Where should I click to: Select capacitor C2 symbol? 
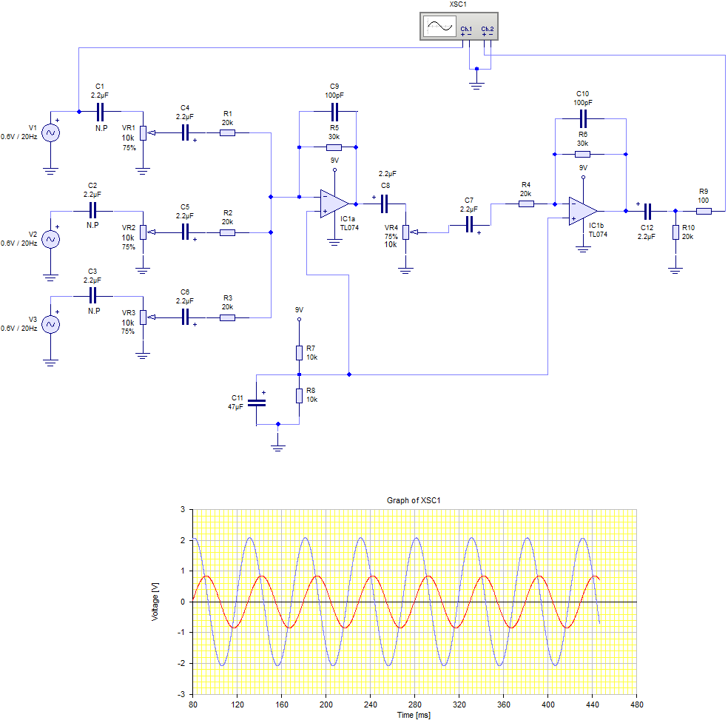point(92,211)
